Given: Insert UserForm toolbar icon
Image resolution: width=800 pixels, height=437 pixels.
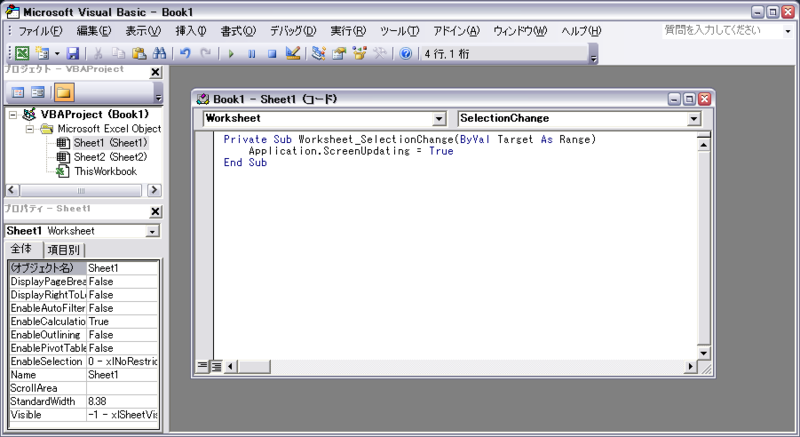Looking at the screenshot, I should click(42, 53).
